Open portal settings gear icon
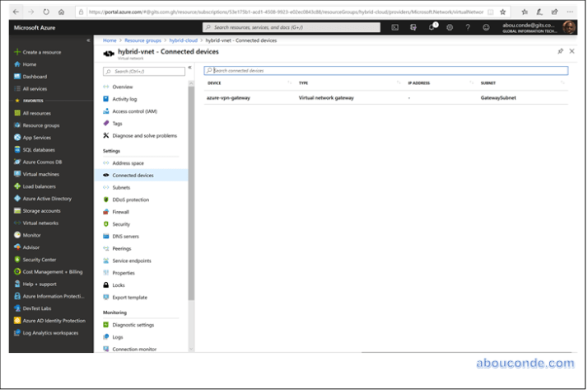Viewport: 588px width, 390px height. click(x=450, y=27)
